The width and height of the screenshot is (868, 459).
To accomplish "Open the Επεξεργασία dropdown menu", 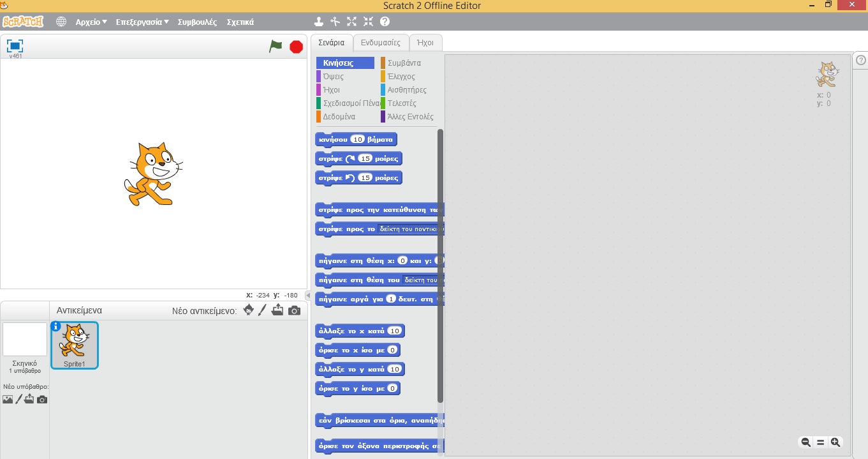I will click(142, 22).
